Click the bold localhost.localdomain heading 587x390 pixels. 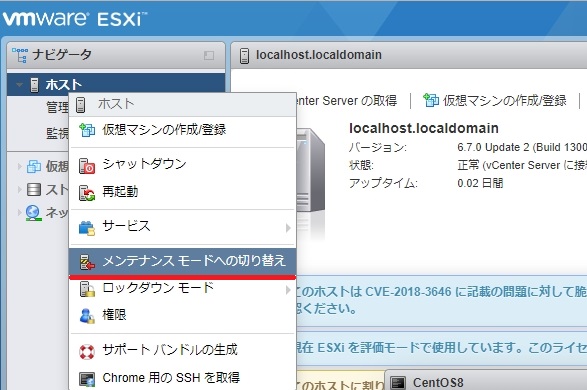point(424,128)
